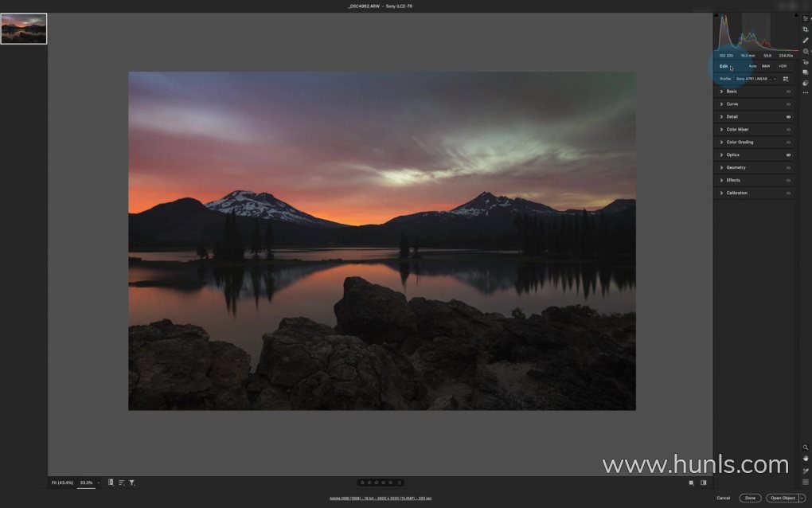Click the Open Object button
Image resolution: width=812 pixels, height=508 pixels.
pyautogui.click(x=783, y=498)
